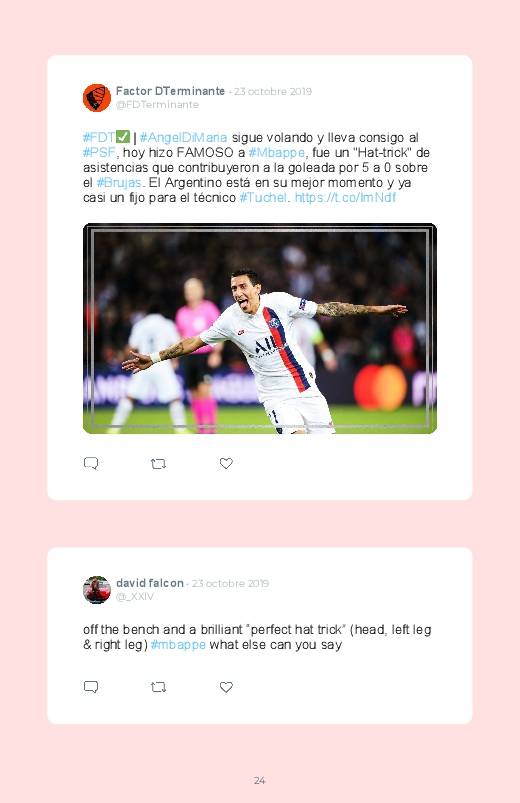This screenshot has height=803, width=520.
Task: Click the reply icon under david falcon tweet
Action: click(x=91, y=687)
